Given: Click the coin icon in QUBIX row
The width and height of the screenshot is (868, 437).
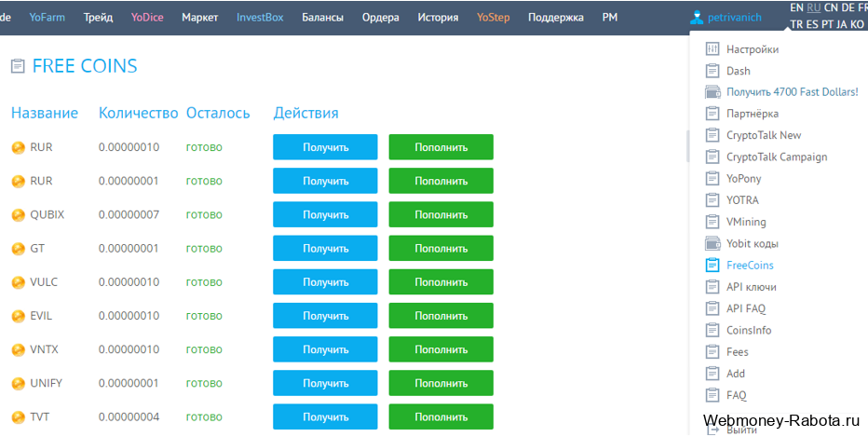Looking at the screenshot, I should (19, 215).
